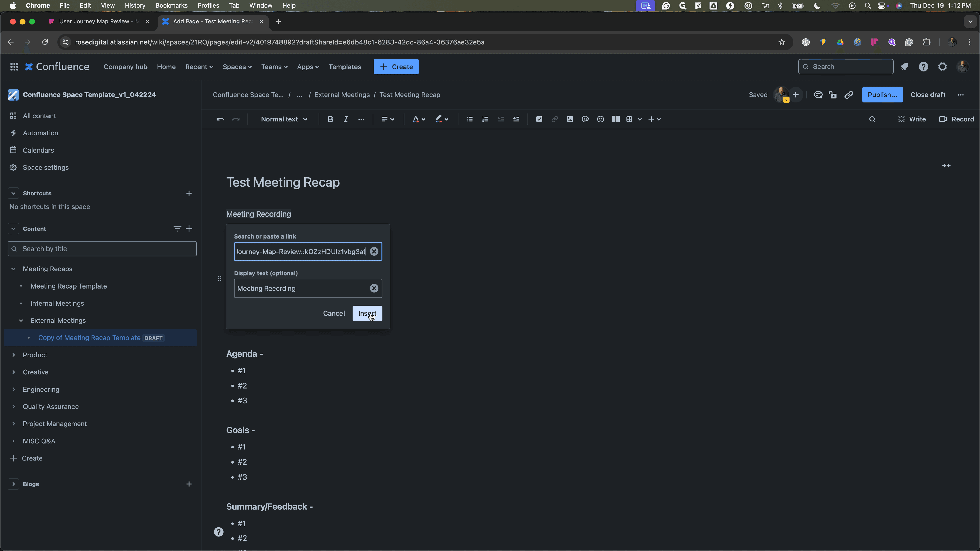Toggle numbered list formatting
980x551 pixels.
pos(485,119)
